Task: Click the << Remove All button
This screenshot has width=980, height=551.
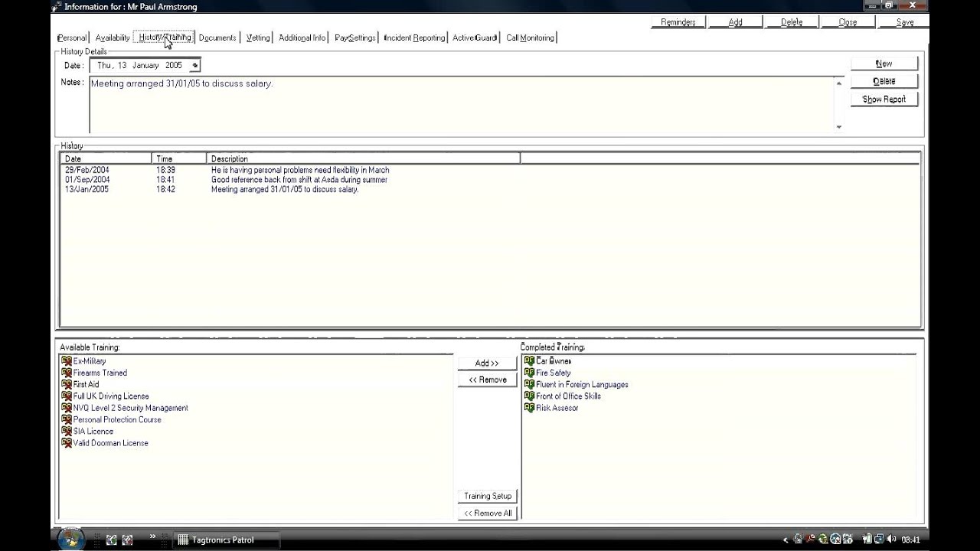Action: pyautogui.click(x=488, y=514)
